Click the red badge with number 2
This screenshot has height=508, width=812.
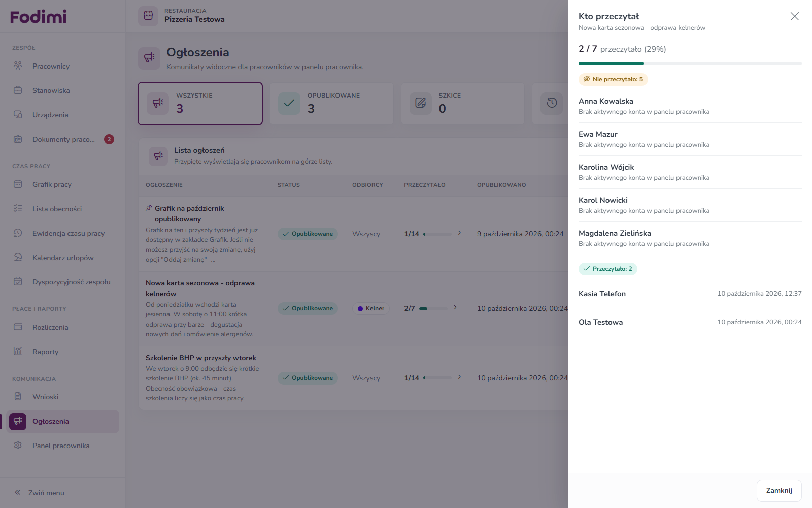pos(109,139)
